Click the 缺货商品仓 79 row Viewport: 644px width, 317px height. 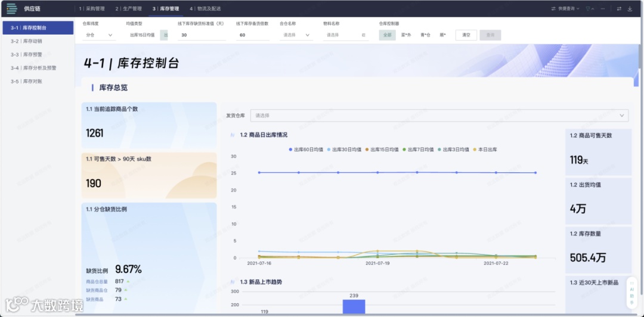coord(107,290)
